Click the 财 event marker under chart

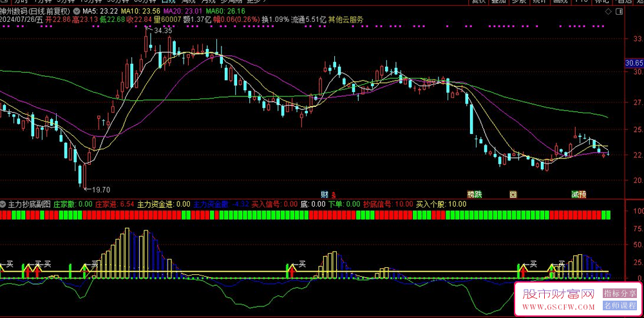click(x=325, y=194)
